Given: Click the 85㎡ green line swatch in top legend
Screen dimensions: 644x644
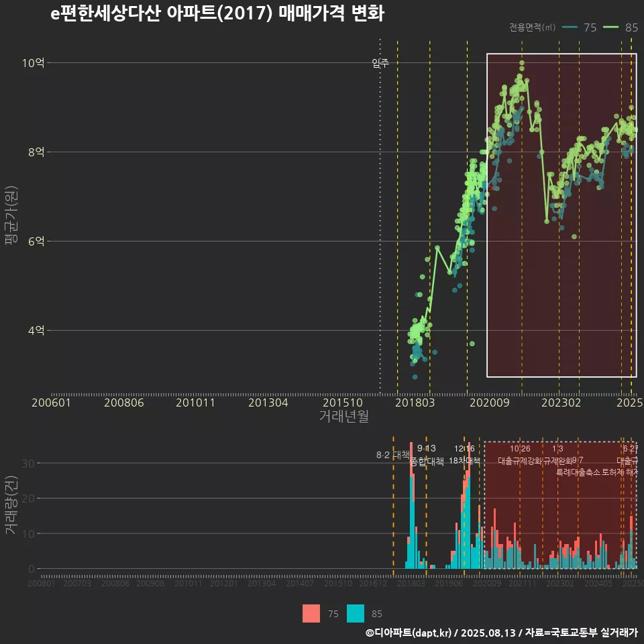Looking at the screenshot, I should 610,28.
